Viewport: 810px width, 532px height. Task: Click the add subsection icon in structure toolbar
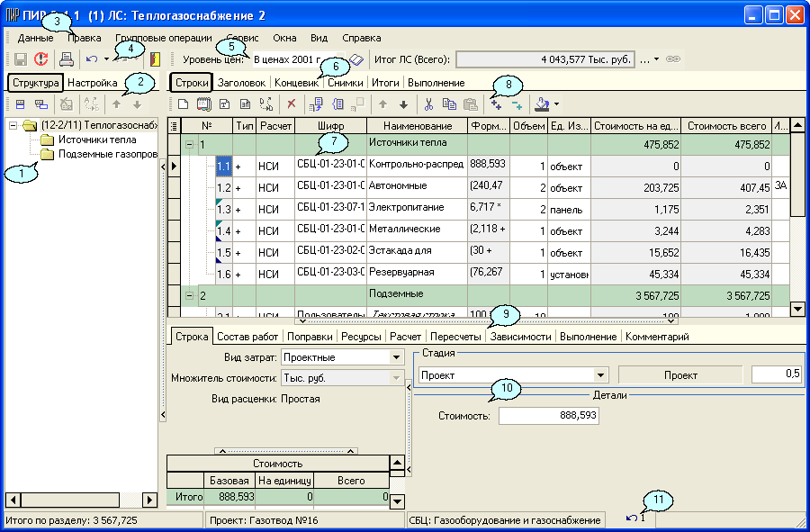click(x=41, y=104)
